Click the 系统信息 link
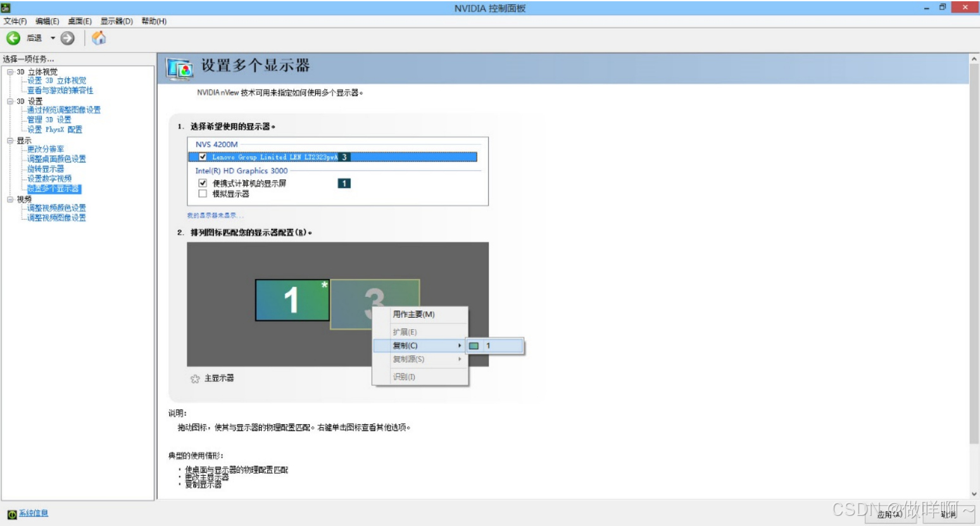This screenshot has width=980, height=526. click(x=33, y=513)
